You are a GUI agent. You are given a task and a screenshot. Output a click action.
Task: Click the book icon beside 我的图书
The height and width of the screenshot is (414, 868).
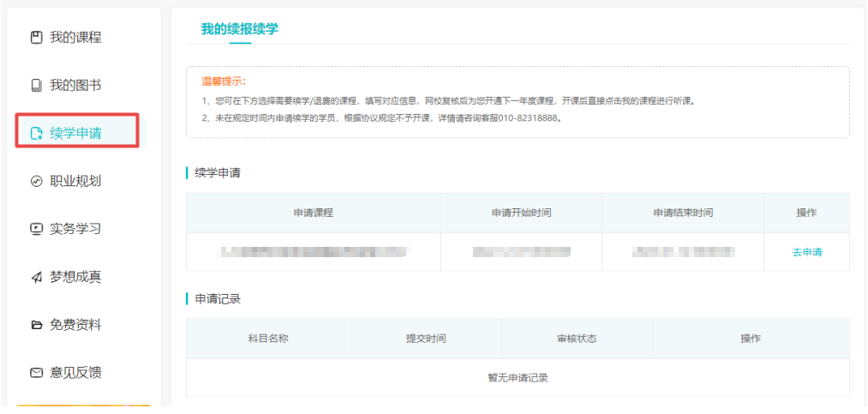(x=36, y=86)
